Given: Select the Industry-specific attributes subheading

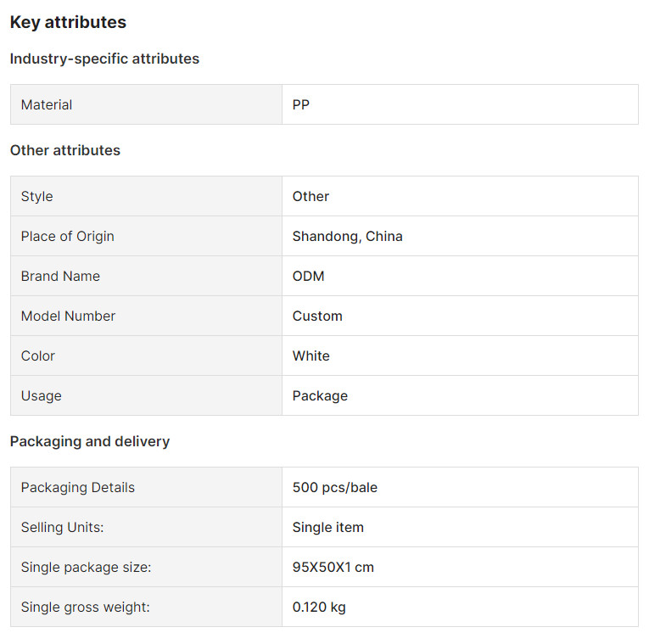Looking at the screenshot, I should tap(104, 59).
